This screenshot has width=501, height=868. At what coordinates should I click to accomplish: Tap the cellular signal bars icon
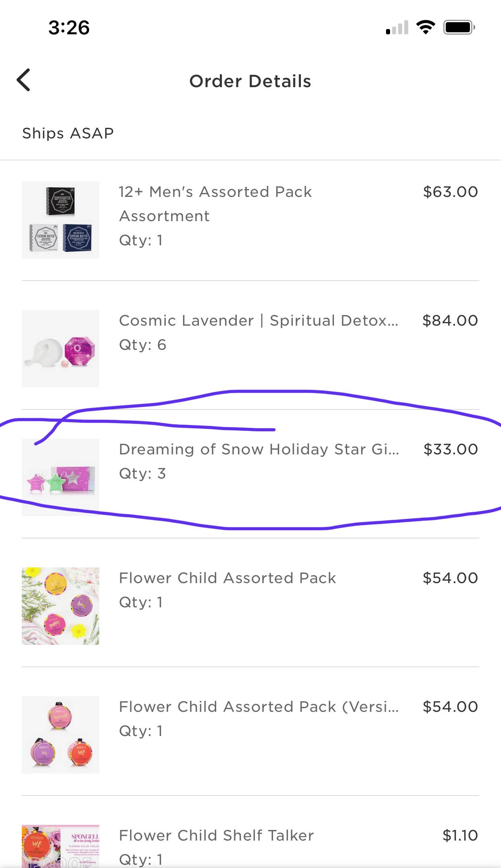click(x=397, y=27)
